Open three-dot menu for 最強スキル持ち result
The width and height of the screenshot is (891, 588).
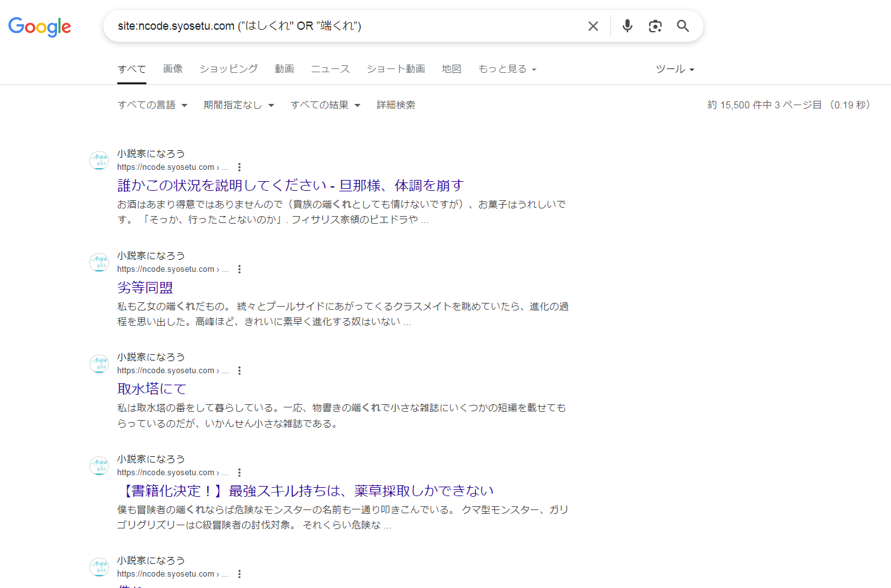pyautogui.click(x=240, y=473)
